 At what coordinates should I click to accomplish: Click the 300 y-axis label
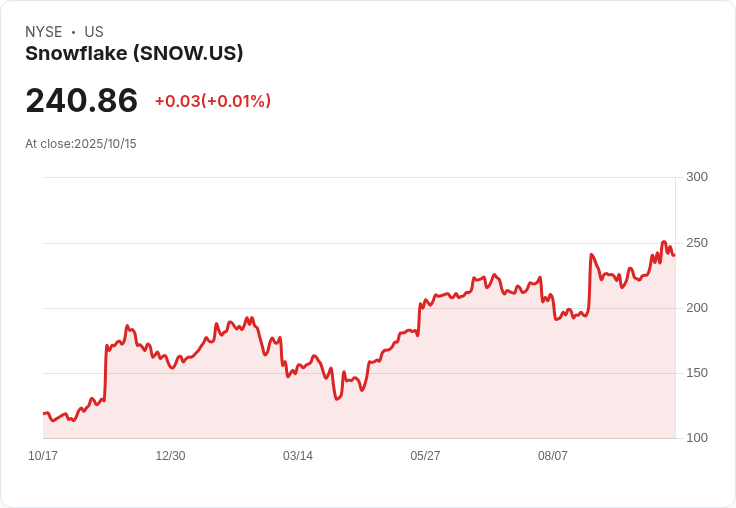point(696,177)
